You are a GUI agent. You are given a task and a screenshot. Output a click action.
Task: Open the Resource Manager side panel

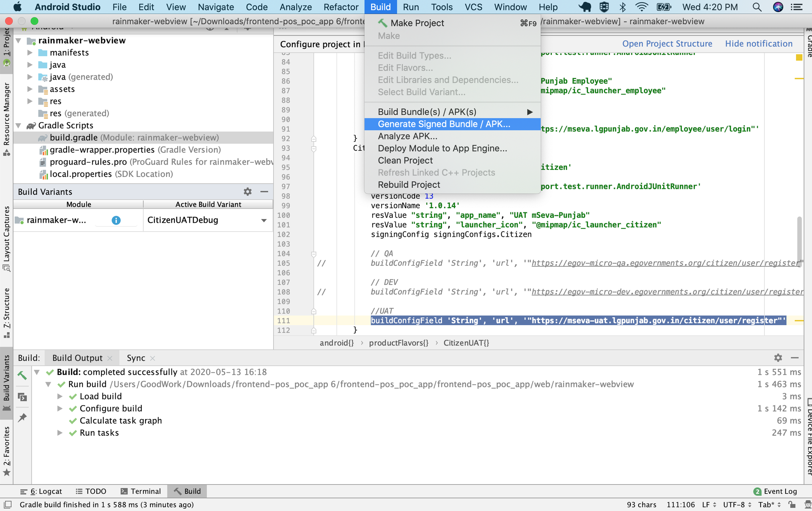pos(6,119)
